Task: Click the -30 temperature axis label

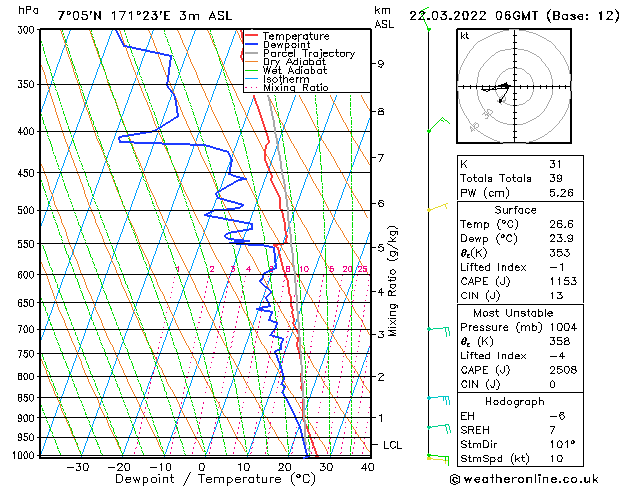Action: click(77, 468)
